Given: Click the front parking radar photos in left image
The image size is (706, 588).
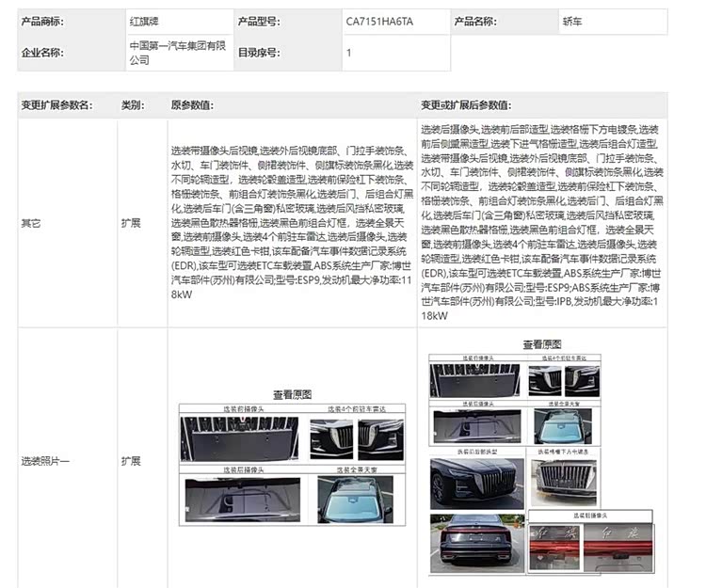Looking at the screenshot, I should point(358,438).
